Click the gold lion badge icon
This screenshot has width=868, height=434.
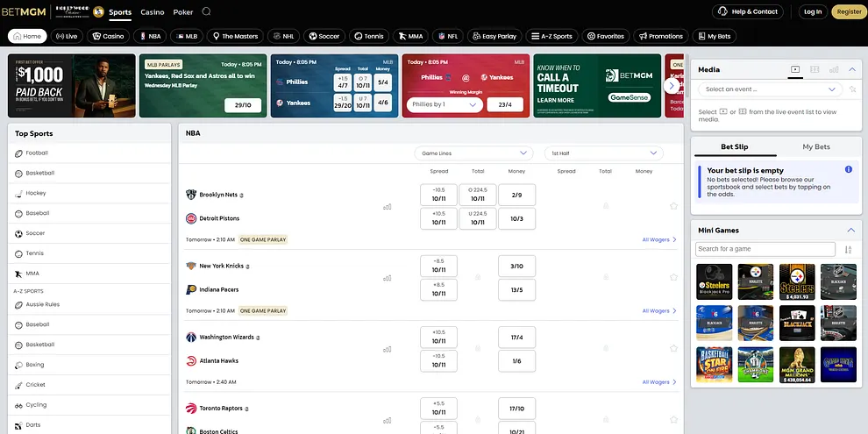pyautogui.click(x=98, y=11)
